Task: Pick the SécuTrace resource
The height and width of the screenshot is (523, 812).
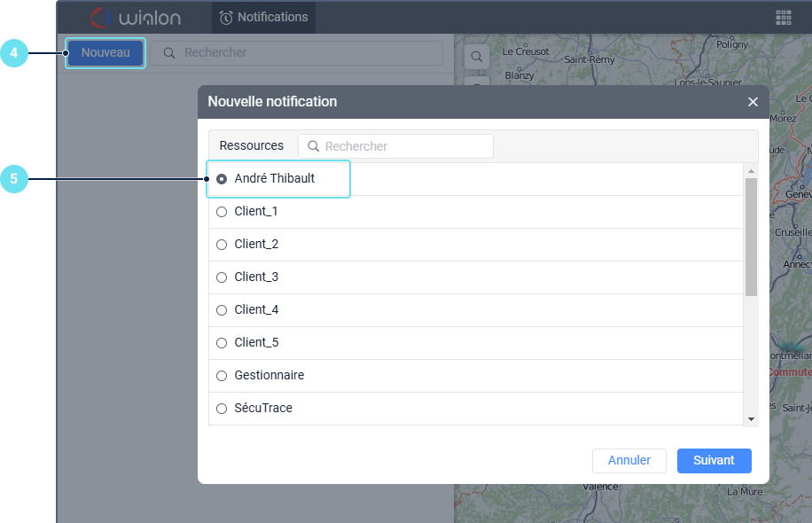Action: 222,409
